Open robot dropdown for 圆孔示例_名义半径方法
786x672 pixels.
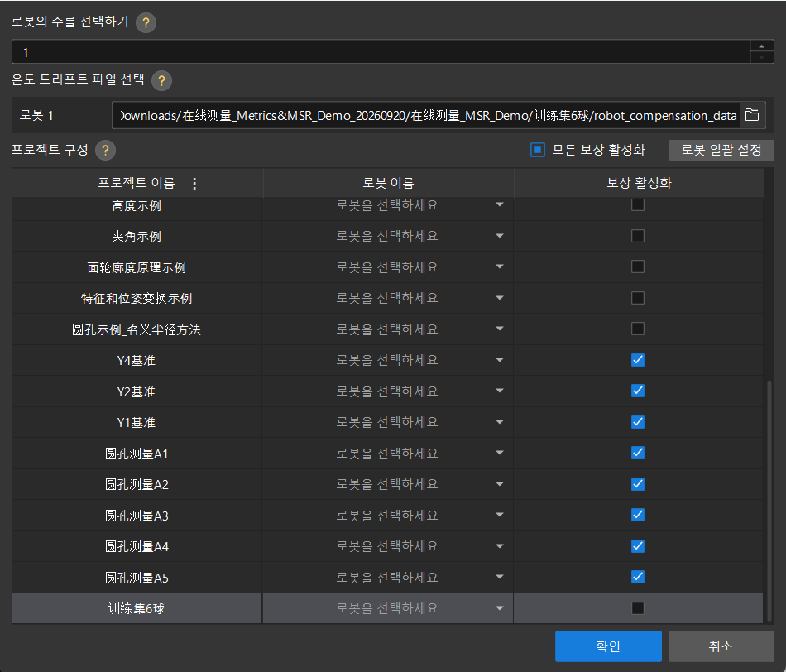[x=387, y=329]
